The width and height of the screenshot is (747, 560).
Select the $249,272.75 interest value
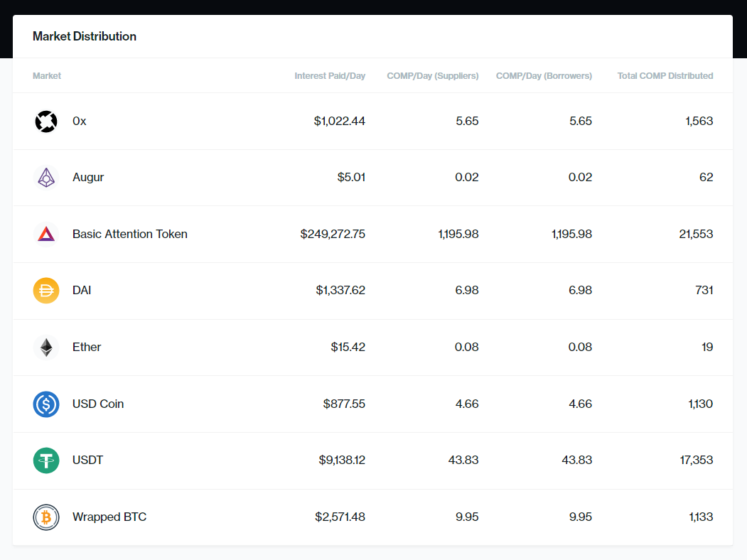click(333, 234)
